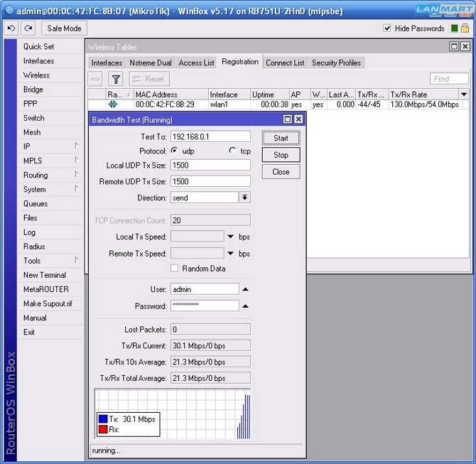Expand the Remote Tx Speed arrow

(231, 253)
